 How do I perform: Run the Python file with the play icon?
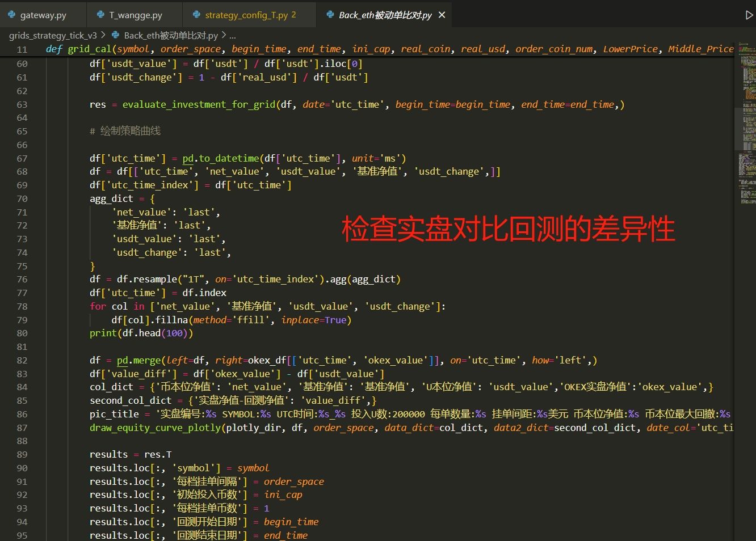tap(749, 15)
